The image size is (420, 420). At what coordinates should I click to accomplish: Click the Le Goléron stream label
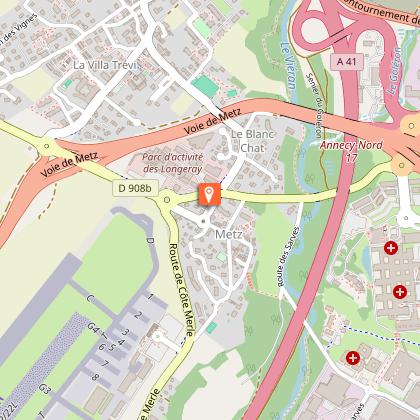395,71
